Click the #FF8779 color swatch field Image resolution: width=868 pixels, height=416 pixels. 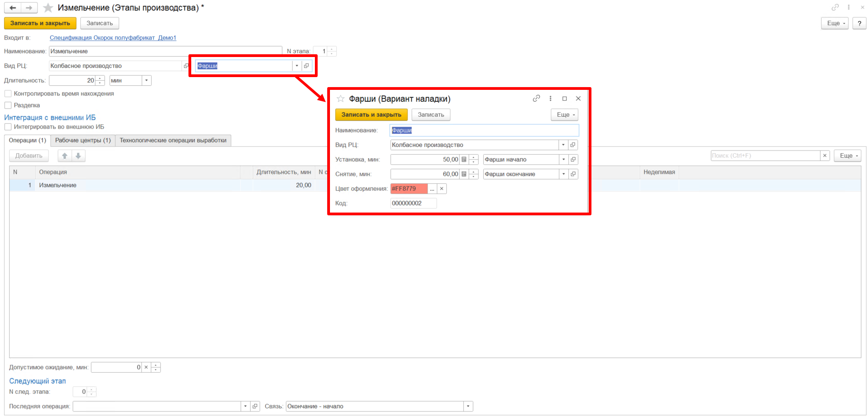tap(408, 189)
